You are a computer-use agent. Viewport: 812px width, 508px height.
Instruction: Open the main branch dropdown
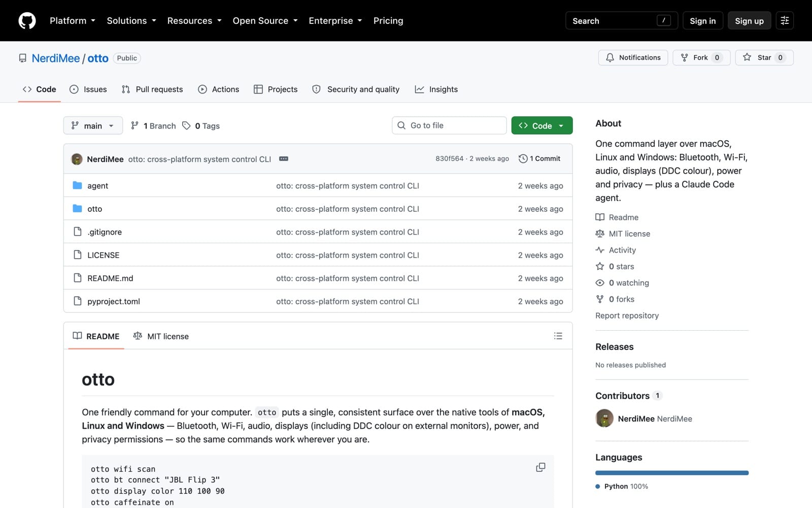pos(93,125)
